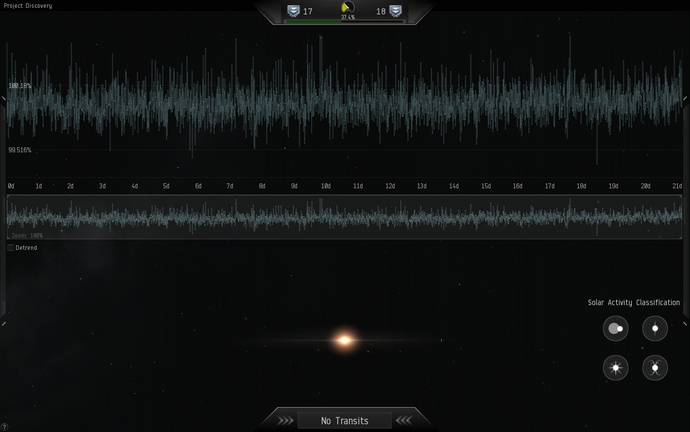This screenshot has width=690, height=432.
Task: Click the right chevrons beside No Transits
Action: pos(404,421)
